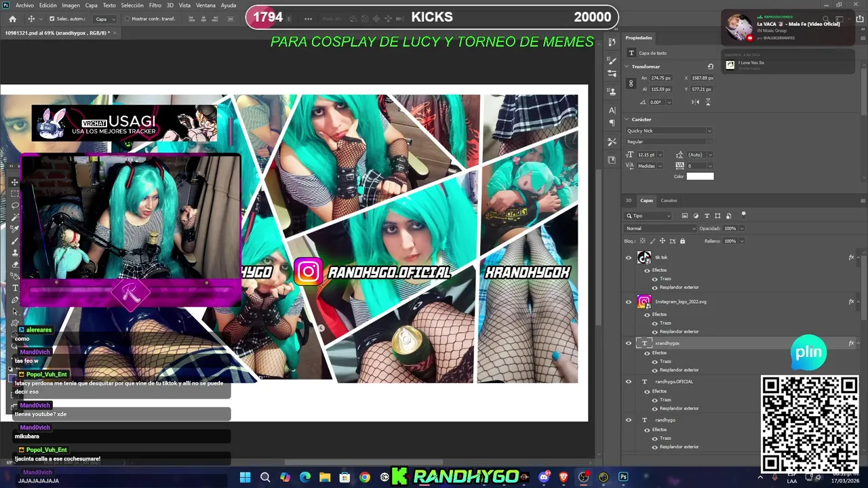Open the Opacidad 100% dropdown arrow

[741, 228]
